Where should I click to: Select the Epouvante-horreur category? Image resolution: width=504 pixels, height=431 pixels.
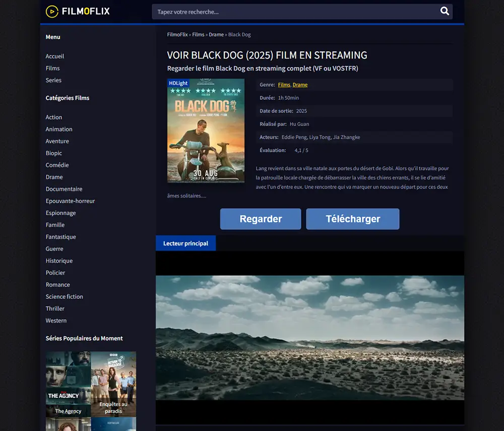coord(70,201)
